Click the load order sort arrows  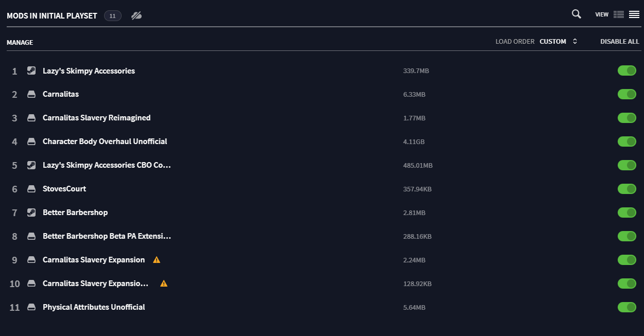(x=575, y=42)
